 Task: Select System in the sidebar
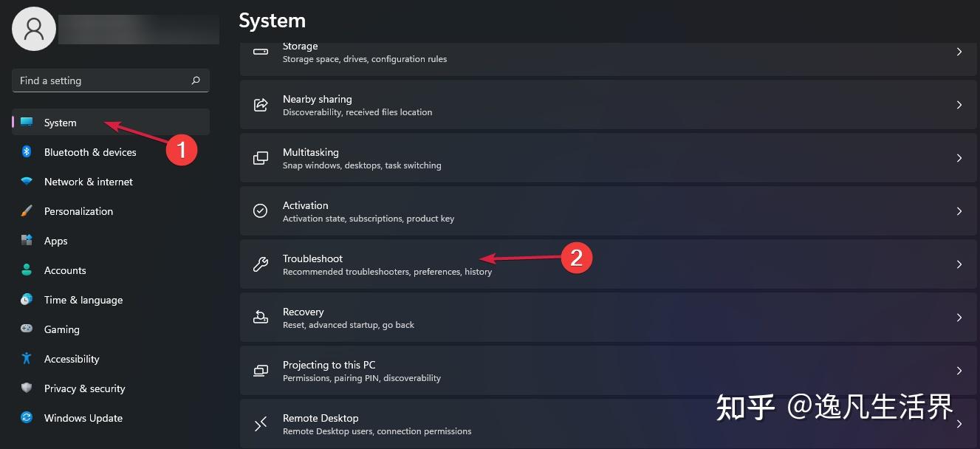(x=61, y=123)
